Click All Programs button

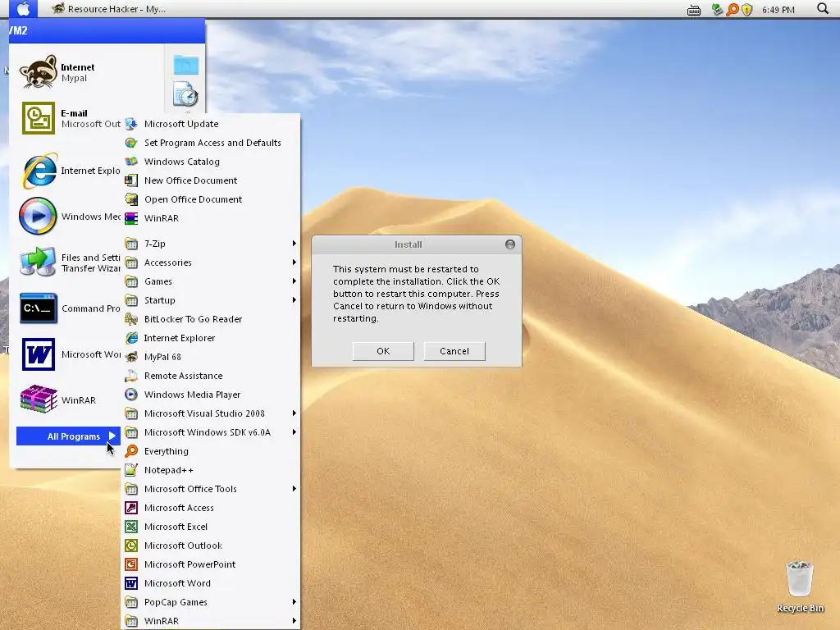(x=69, y=436)
